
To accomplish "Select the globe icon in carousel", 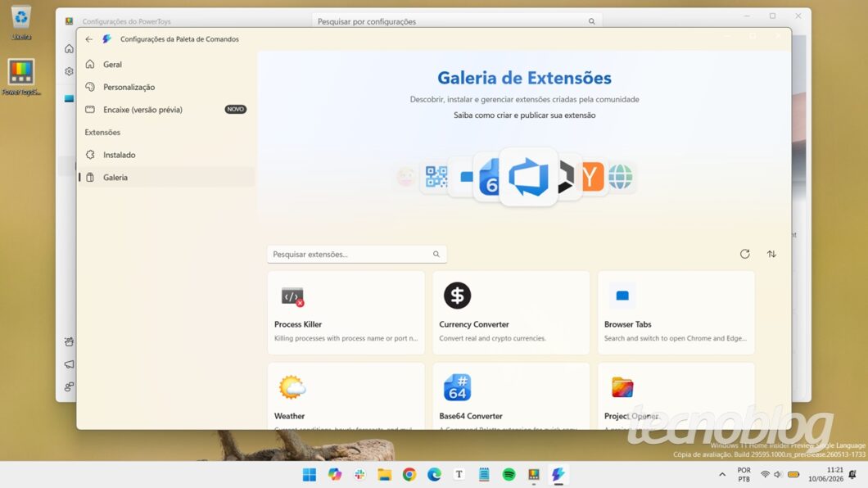I will 621,177.
